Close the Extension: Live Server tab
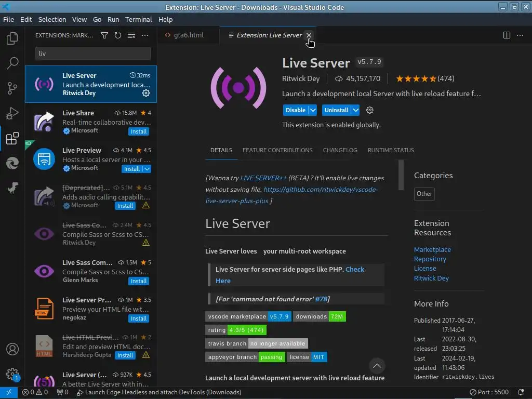Image resolution: width=532 pixels, height=399 pixels. coord(309,35)
